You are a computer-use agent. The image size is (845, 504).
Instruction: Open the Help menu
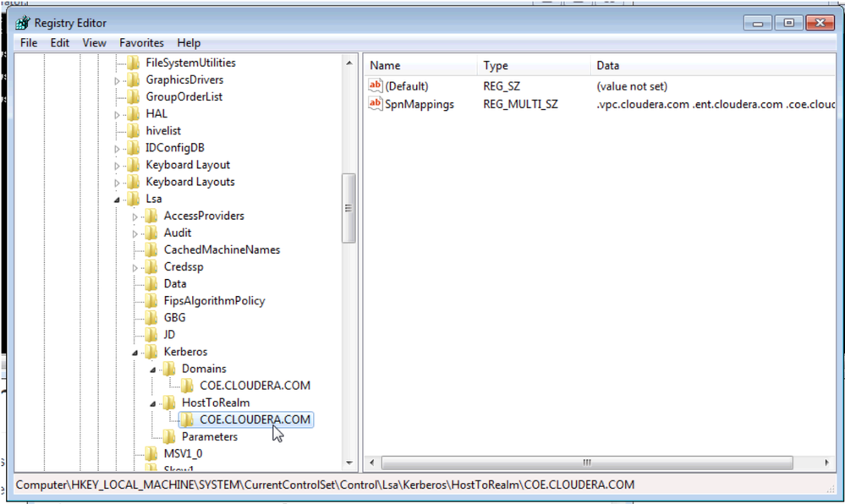point(189,42)
